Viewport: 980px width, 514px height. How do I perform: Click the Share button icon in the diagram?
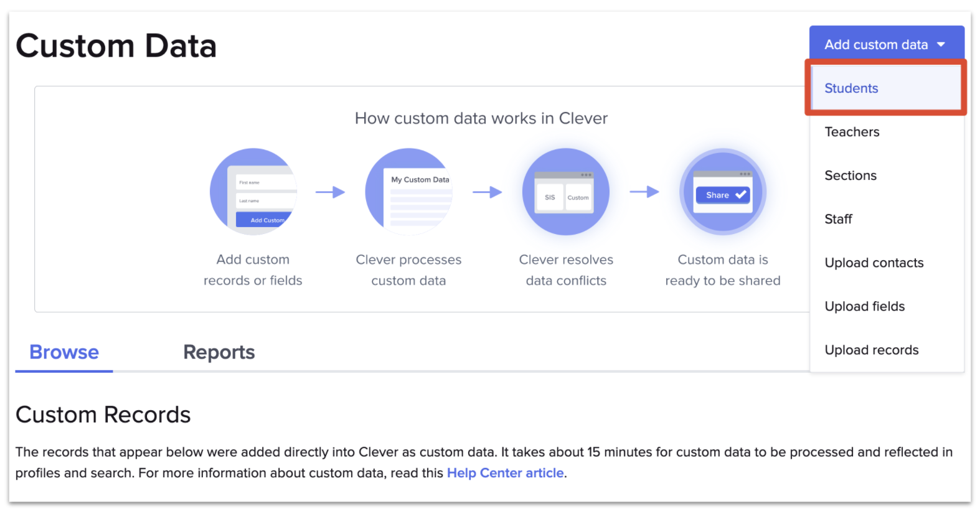tap(722, 194)
